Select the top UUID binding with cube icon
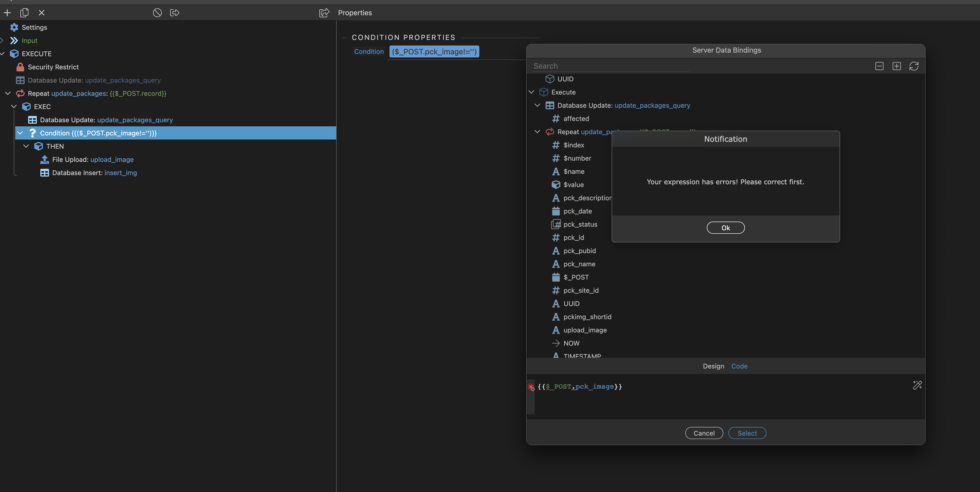Image resolution: width=980 pixels, height=492 pixels. (565, 79)
